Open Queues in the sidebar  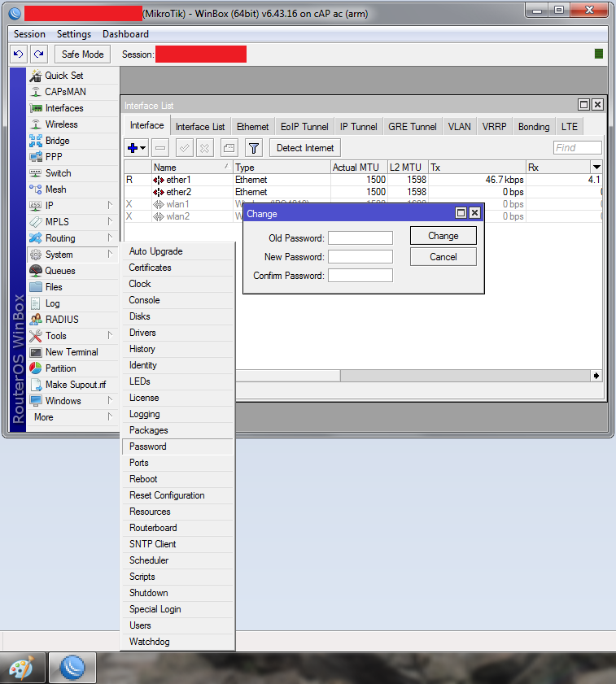pos(72,271)
